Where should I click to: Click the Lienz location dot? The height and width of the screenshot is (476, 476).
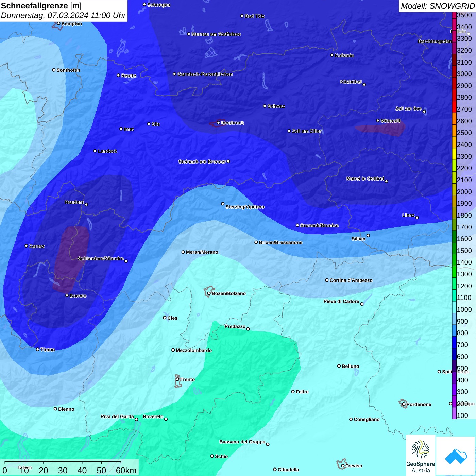(x=417, y=218)
